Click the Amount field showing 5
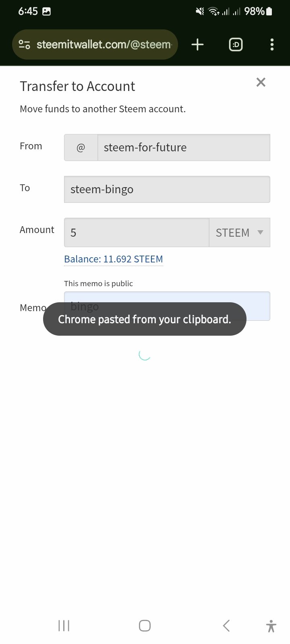290x644 pixels. 136,233
